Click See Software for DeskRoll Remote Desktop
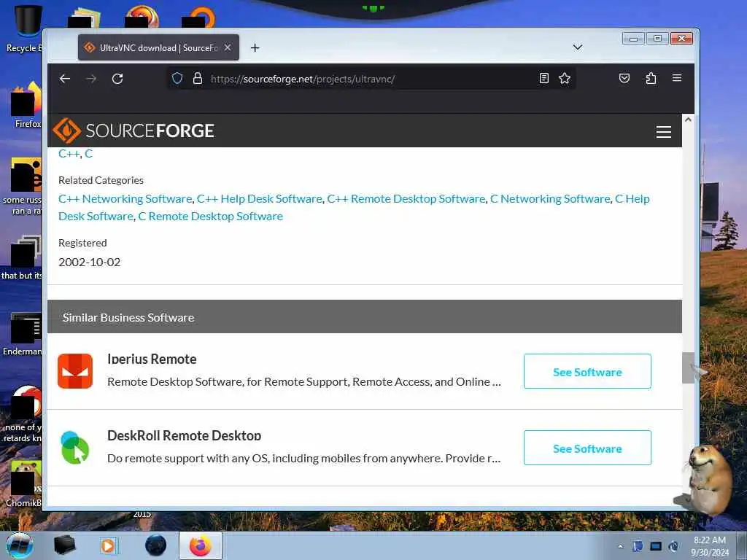The width and height of the screenshot is (747, 560). pyautogui.click(x=587, y=448)
